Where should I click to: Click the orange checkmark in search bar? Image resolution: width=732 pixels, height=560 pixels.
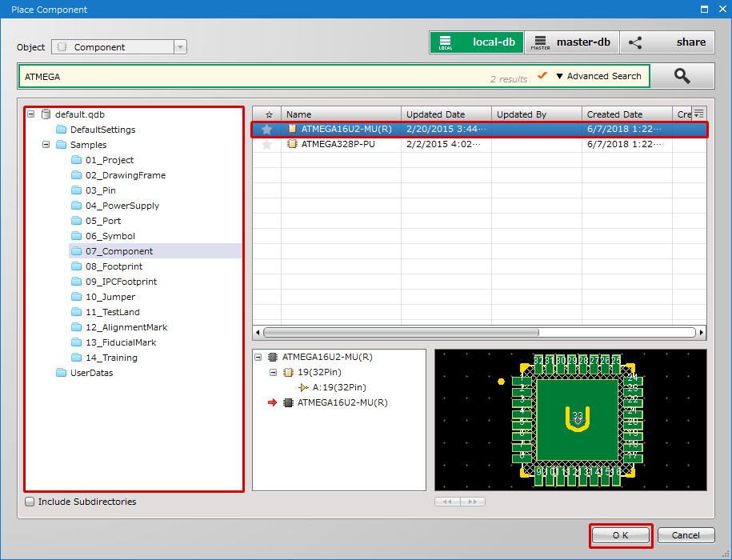click(542, 76)
